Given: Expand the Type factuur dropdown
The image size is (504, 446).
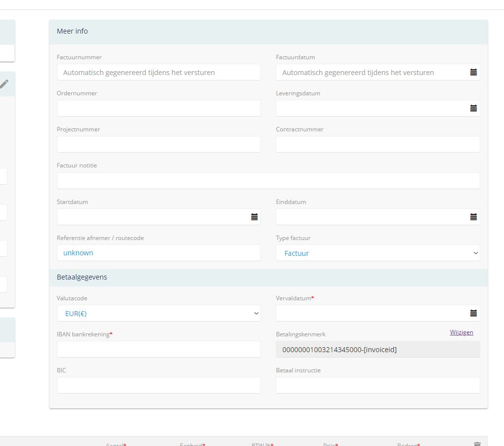Looking at the screenshot, I should tap(378, 253).
